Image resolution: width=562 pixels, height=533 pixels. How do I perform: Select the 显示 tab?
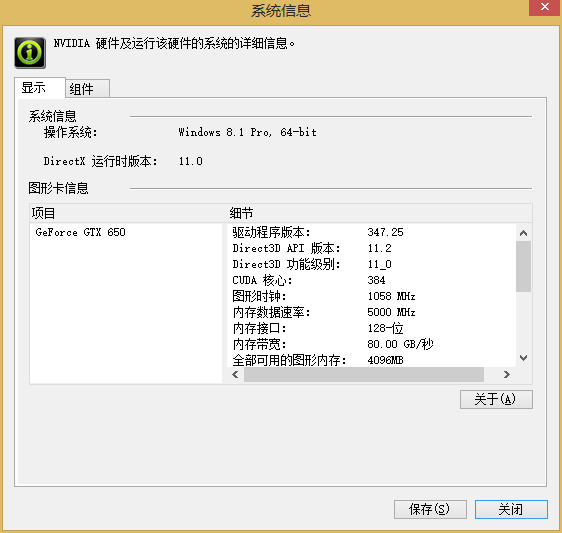(x=40, y=87)
